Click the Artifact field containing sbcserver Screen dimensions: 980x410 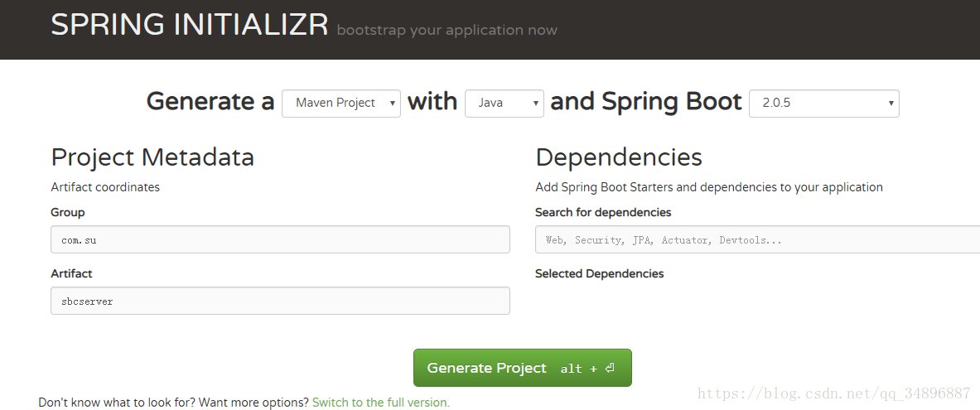(x=280, y=301)
